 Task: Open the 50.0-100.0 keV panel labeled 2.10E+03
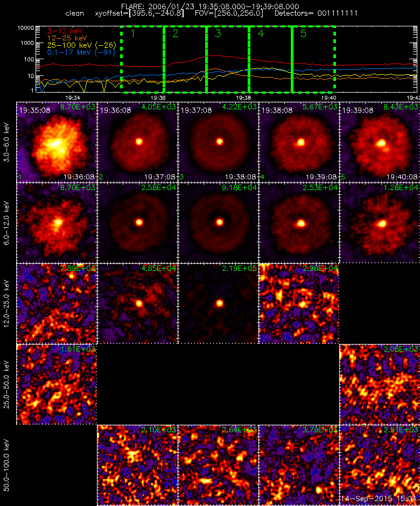[x=137, y=465]
